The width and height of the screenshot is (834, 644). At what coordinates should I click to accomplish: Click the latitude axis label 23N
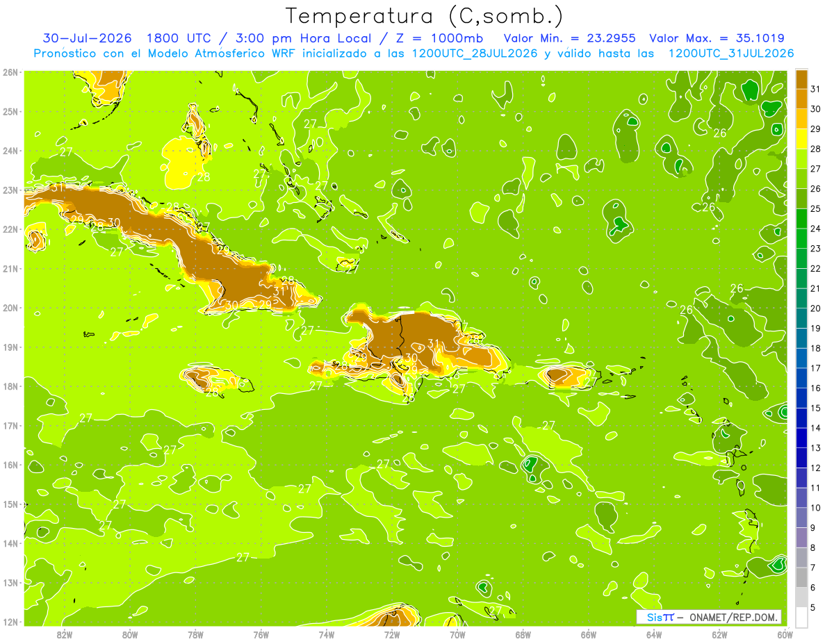pyautogui.click(x=10, y=190)
